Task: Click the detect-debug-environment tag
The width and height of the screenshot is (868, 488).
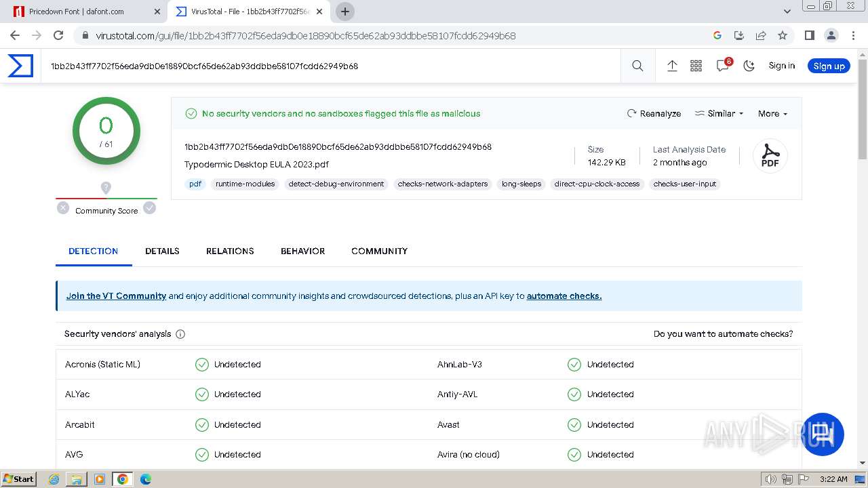Action: (x=336, y=184)
